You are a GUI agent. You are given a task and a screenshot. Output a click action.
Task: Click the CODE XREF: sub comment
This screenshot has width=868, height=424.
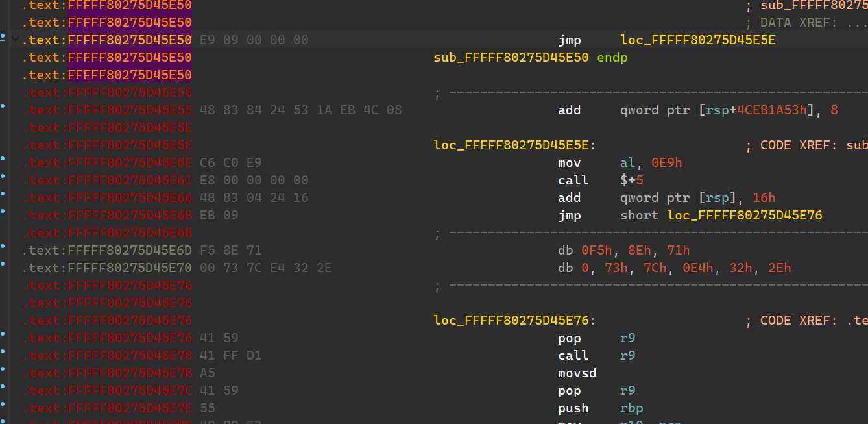(806, 145)
